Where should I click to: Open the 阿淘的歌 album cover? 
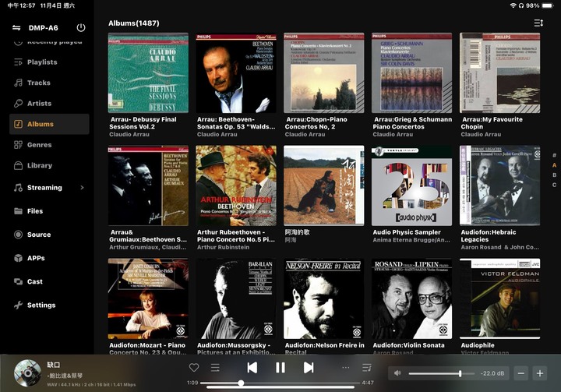pos(324,185)
